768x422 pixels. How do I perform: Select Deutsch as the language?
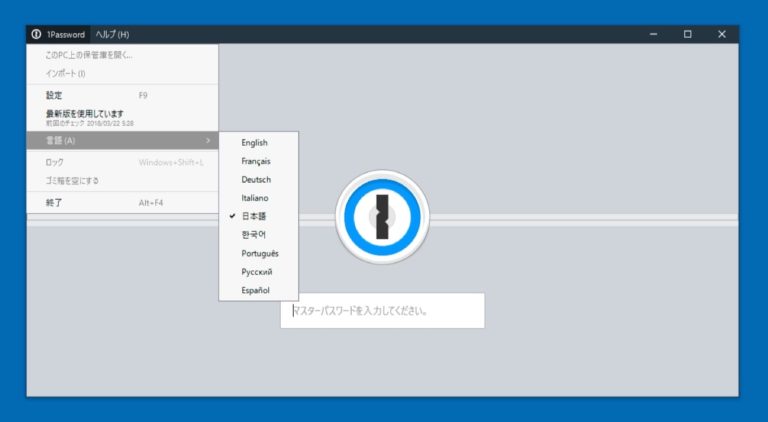click(255, 180)
